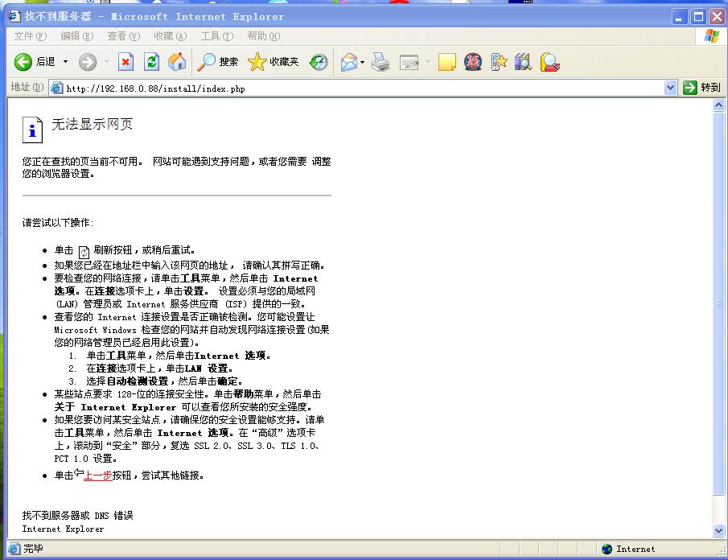Open the 编辑(E) menu
This screenshot has width=728, height=560.
coord(77,35)
